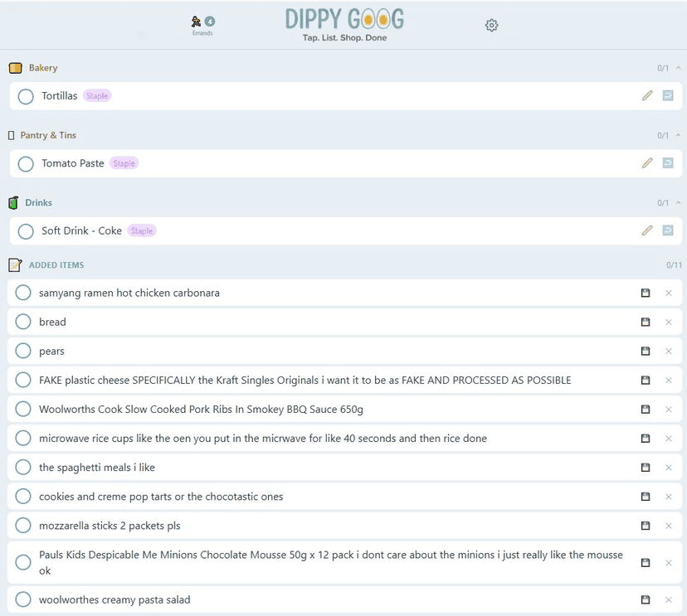The height and width of the screenshot is (616, 687).
Task: Save the pears item with disk icon
Action: pyautogui.click(x=646, y=352)
